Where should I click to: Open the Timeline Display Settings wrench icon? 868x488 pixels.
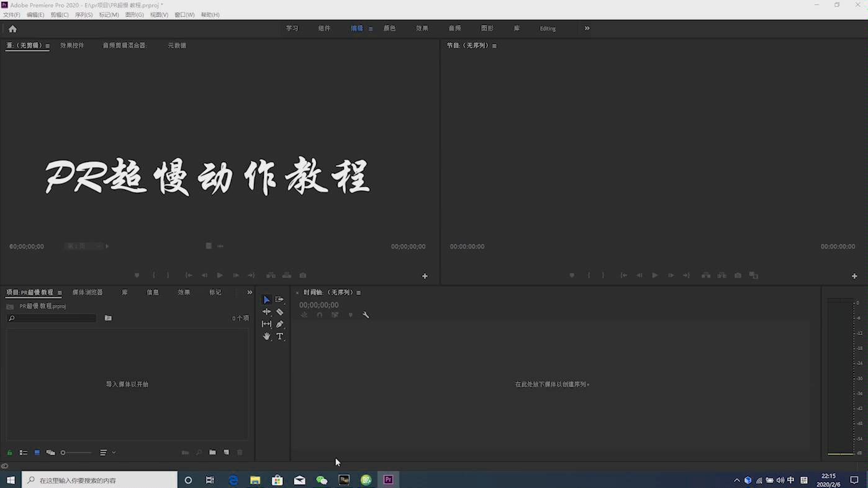pyautogui.click(x=366, y=315)
